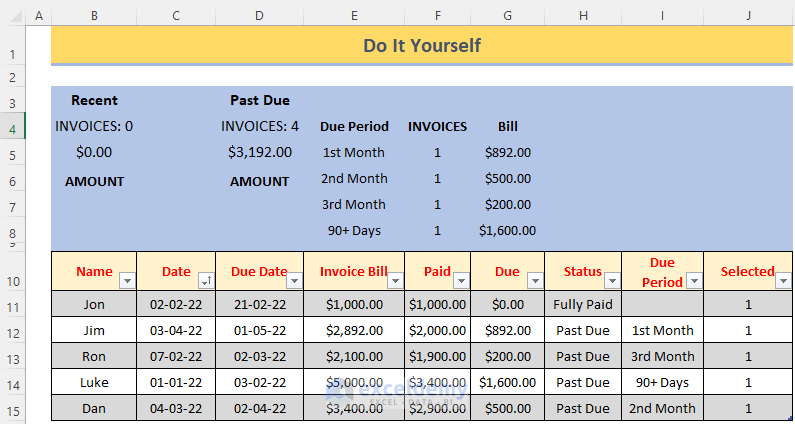Open the Invoice Bill filter dropdown
This screenshot has width=795, height=424.
pyautogui.click(x=394, y=281)
